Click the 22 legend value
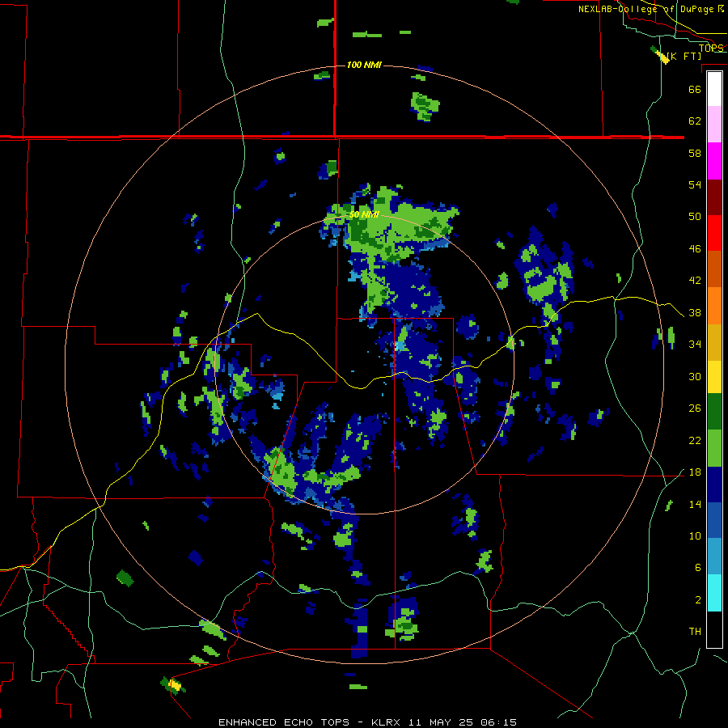Image resolution: width=728 pixels, height=728 pixels. tap(695, 440)
